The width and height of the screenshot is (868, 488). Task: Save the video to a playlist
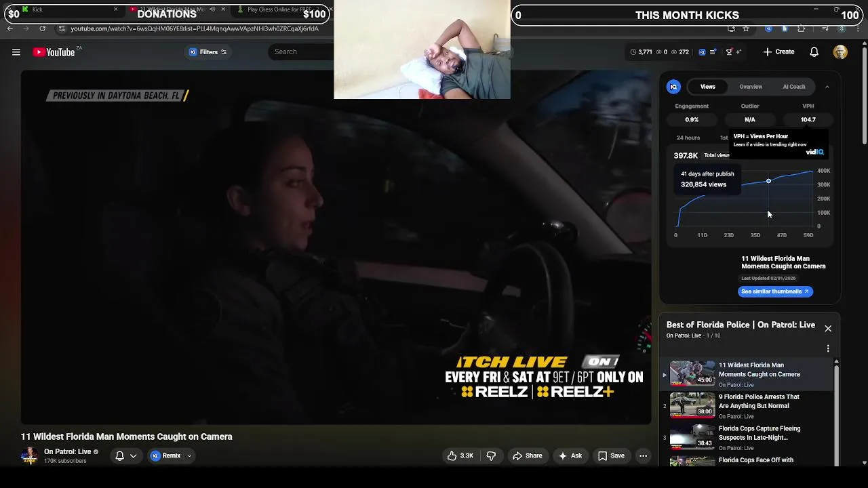tap(611, 456)
